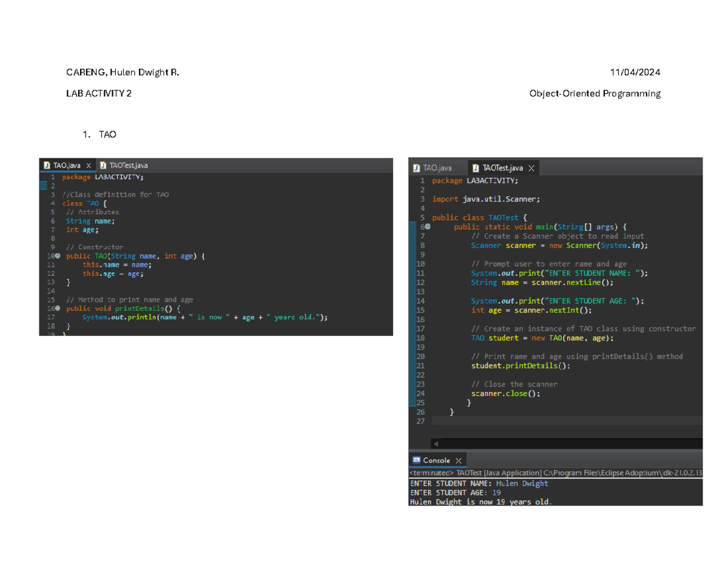Click the Console view icon

click(416, 460)
